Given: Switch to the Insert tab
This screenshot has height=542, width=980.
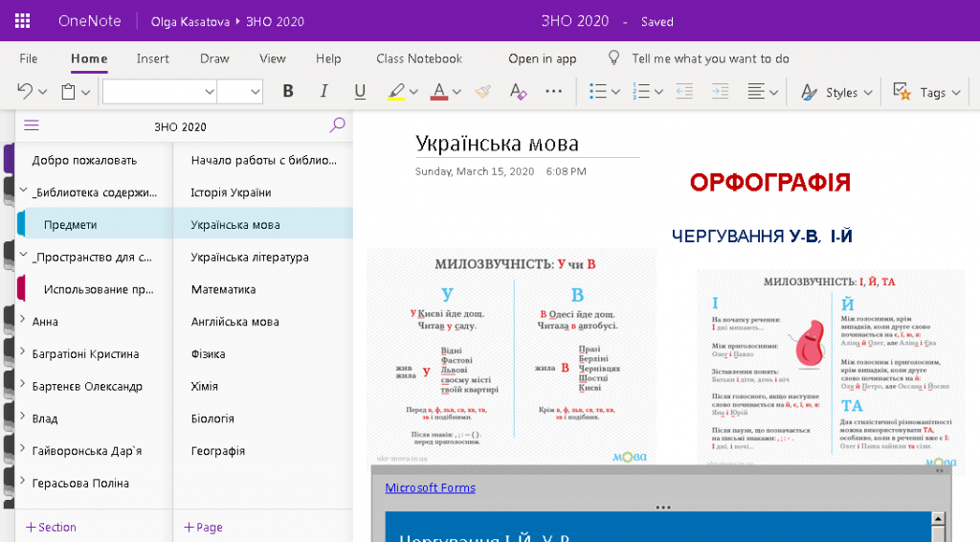Looking at the screenshot, I should coord(152,58).
